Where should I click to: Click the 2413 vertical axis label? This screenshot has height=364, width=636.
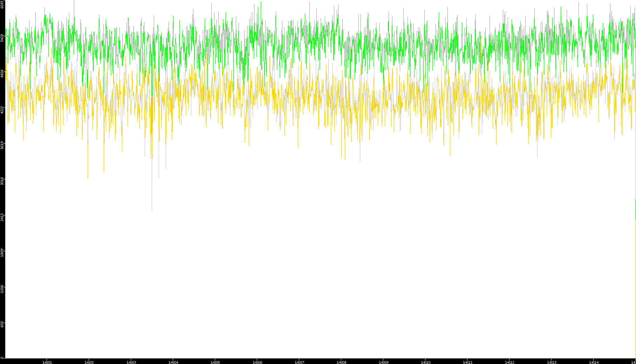2,217
